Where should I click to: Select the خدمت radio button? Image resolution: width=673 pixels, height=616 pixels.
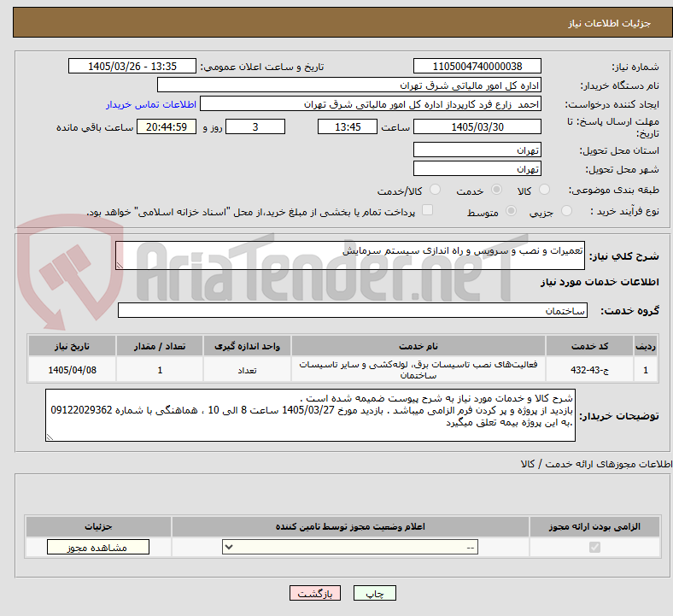496,190
